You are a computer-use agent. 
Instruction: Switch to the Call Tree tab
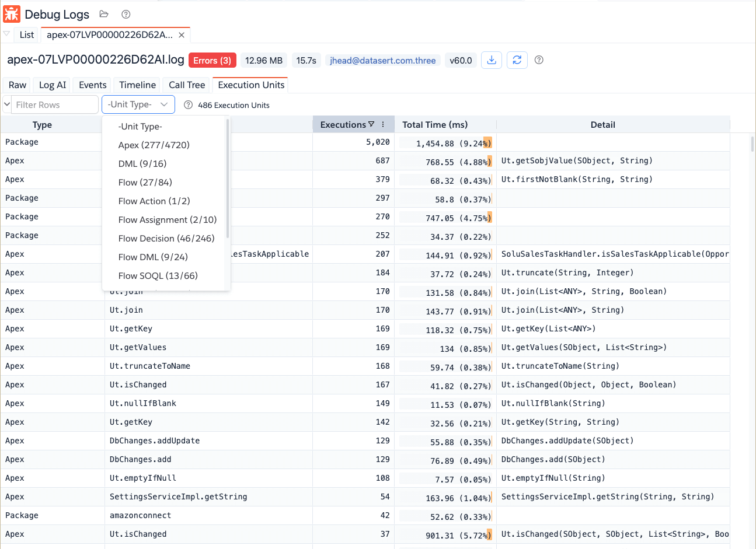click(187, 85)
